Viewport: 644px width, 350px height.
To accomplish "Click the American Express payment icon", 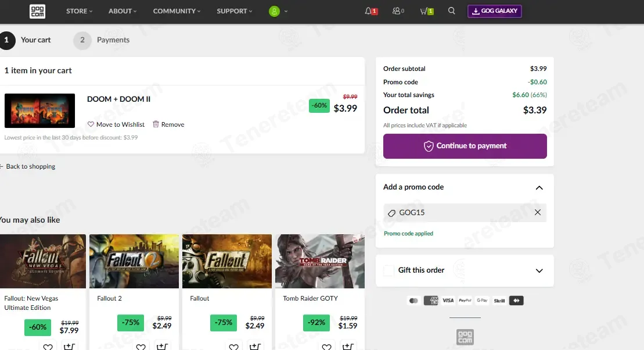I will 431,301.
